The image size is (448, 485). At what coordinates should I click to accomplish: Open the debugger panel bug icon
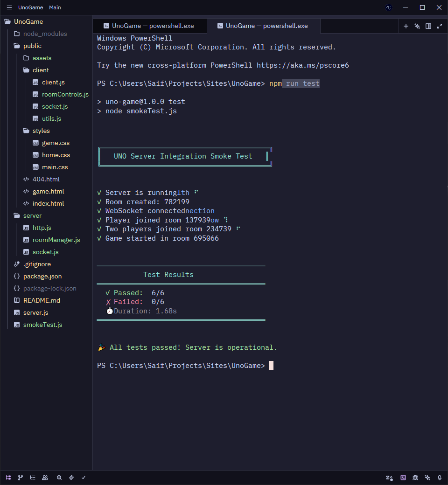[415, 478]
